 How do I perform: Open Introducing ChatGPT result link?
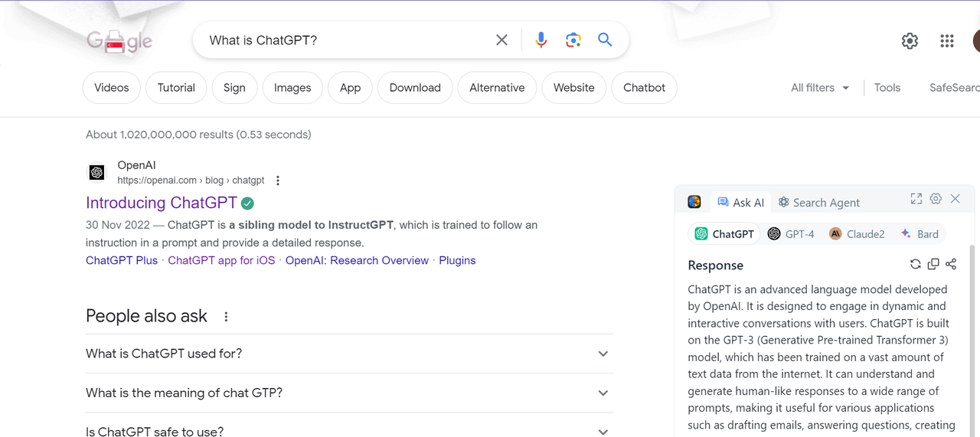pyautogui.click(x=162, y=203)
